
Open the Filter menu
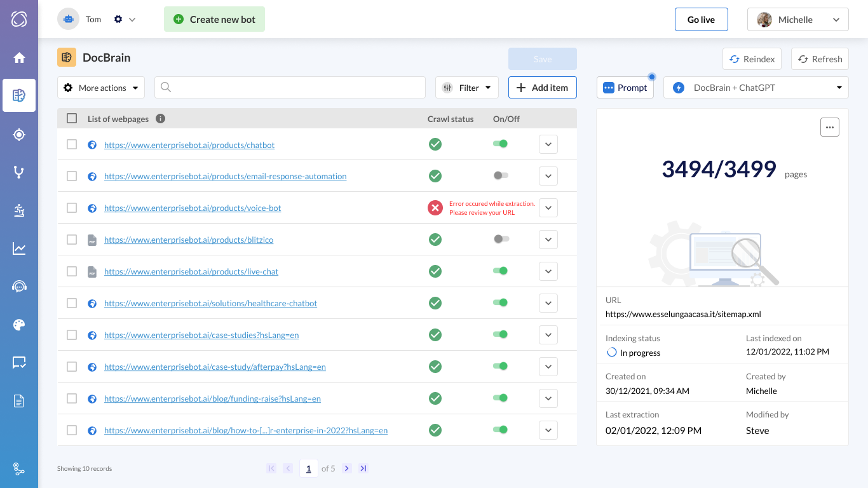pos(467,87)
